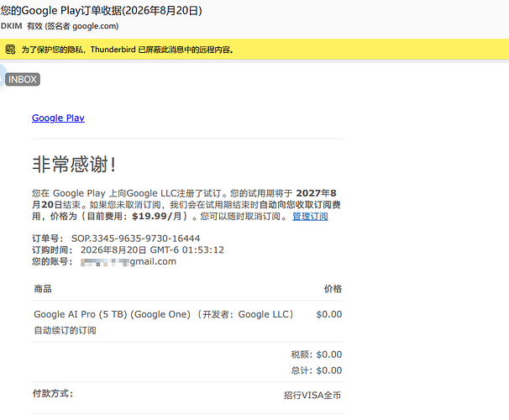This screenshot has width=509, height=420.
Task: Click the Google AI Pro (5 TB) item
Action: pos(164,314)
